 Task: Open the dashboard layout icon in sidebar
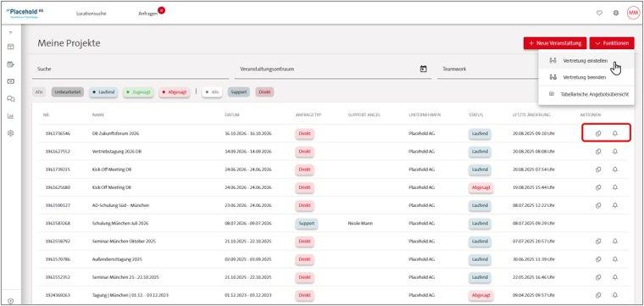pyautogui.click(x=11, y=47)
